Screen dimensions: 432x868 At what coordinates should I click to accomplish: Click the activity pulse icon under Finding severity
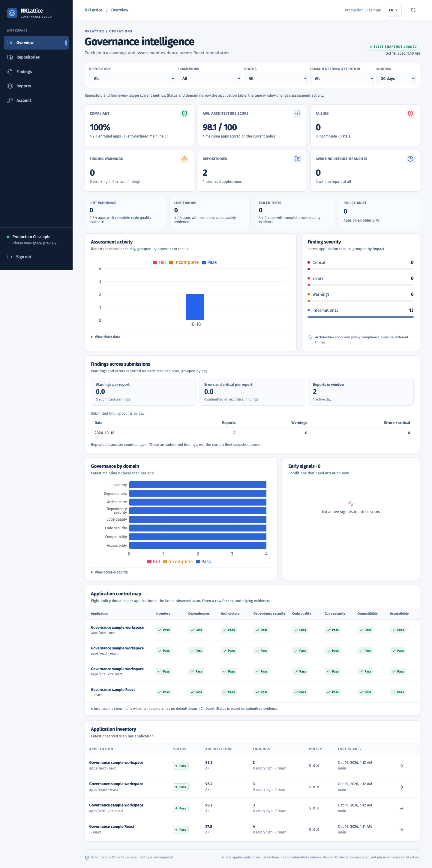310,337
